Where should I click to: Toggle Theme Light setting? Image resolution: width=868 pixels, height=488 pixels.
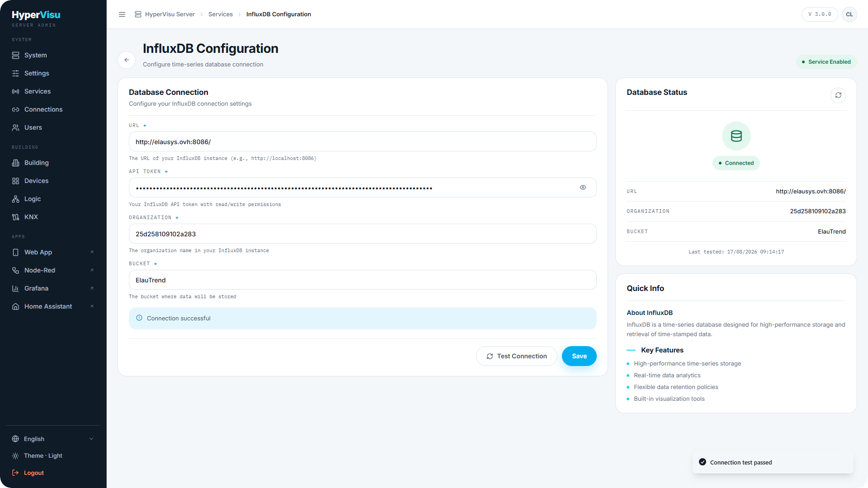tap(53, 456)
